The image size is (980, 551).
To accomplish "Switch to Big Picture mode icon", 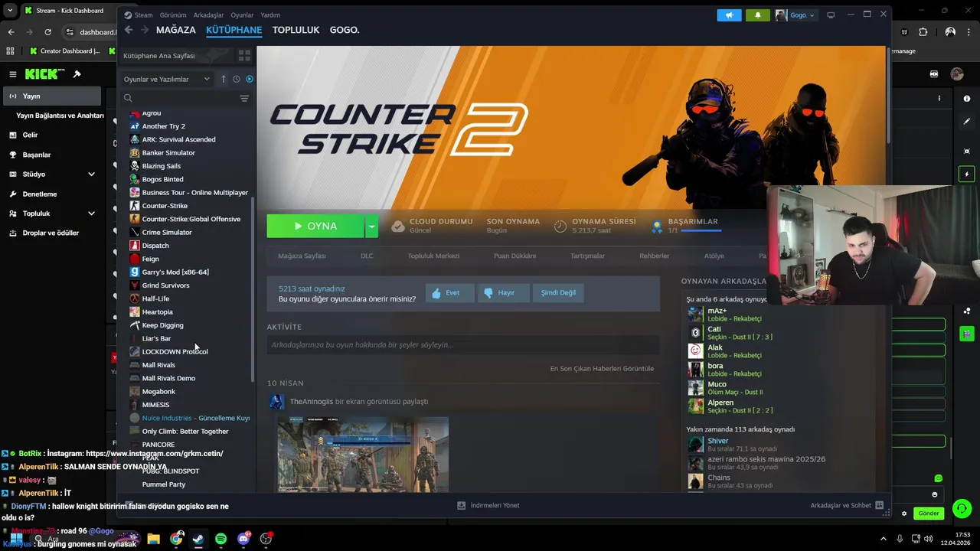I will (831, 15).
